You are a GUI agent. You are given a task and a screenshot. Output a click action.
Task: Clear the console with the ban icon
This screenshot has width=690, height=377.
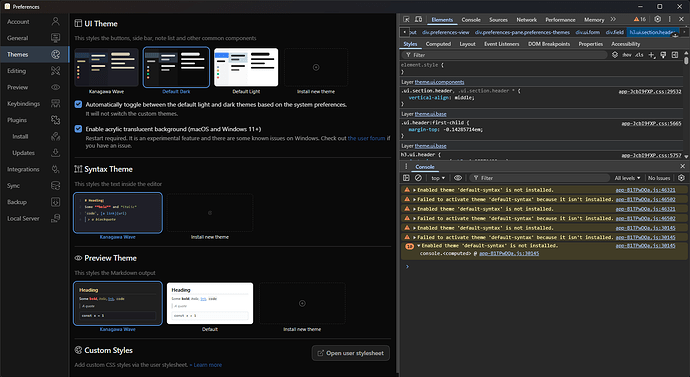418,178
